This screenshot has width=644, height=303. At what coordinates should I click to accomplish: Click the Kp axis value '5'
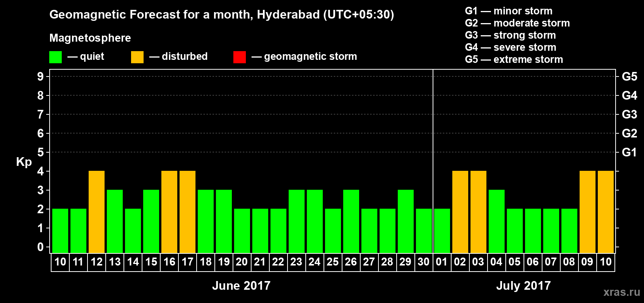pos(40,152)
